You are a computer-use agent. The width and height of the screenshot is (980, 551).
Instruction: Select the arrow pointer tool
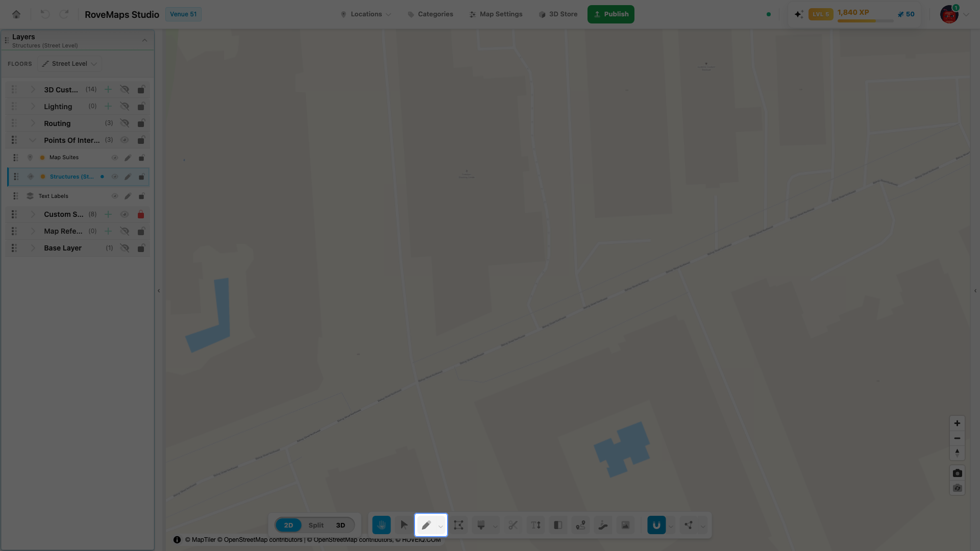(x=404, y=525)
